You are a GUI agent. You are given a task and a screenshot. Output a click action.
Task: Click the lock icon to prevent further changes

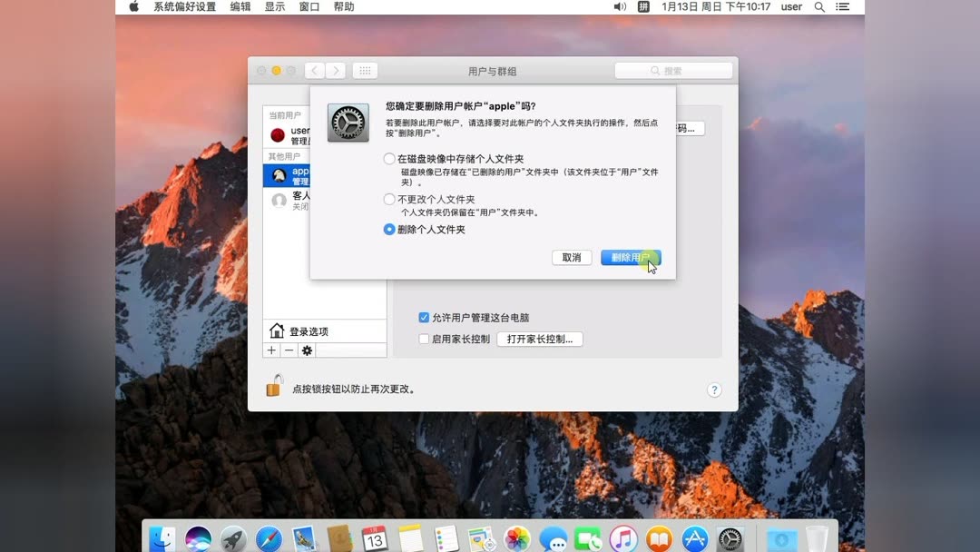tap(272, 385)
